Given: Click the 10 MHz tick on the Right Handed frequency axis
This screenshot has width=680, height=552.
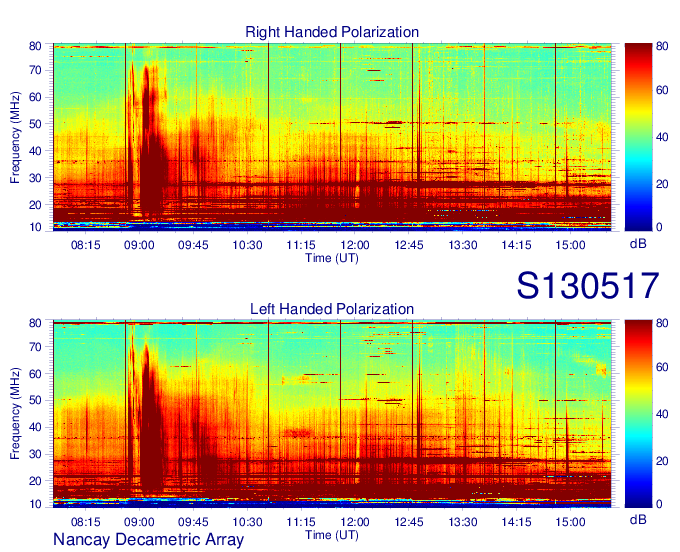Looking at the screenshot, I should (35, 227).
